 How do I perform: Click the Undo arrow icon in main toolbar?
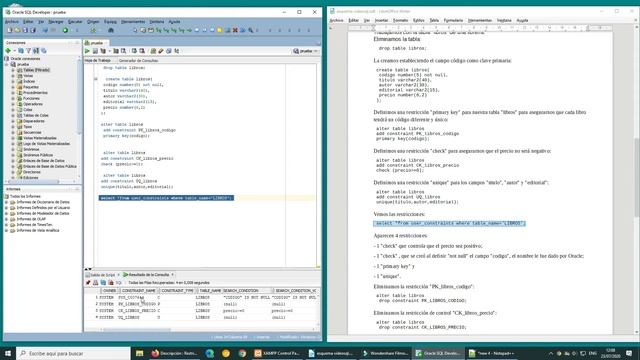[x=45, y=30]
